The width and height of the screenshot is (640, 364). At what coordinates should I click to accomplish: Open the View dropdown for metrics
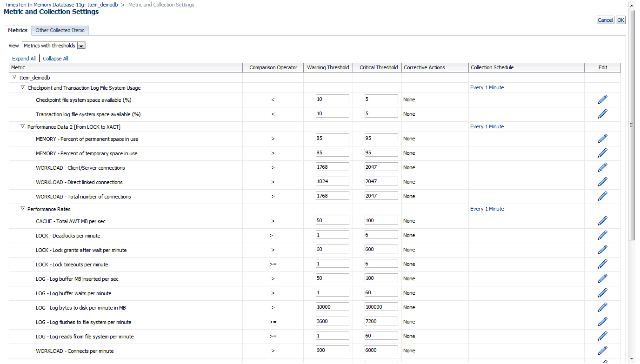click(81, 46)
